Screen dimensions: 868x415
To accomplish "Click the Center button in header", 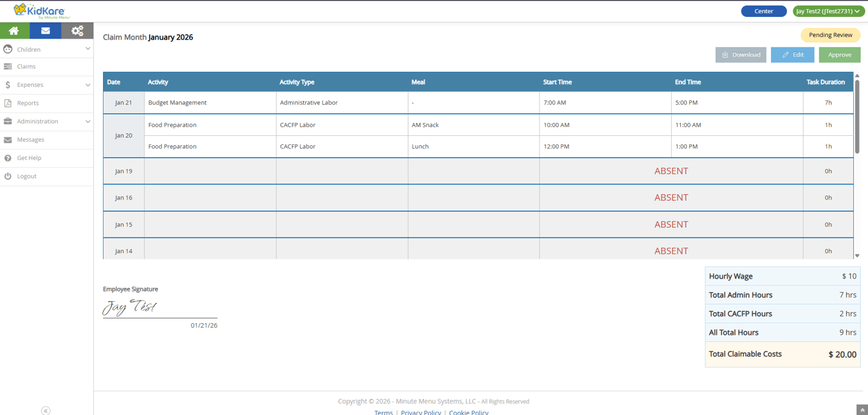I will 764,11.
